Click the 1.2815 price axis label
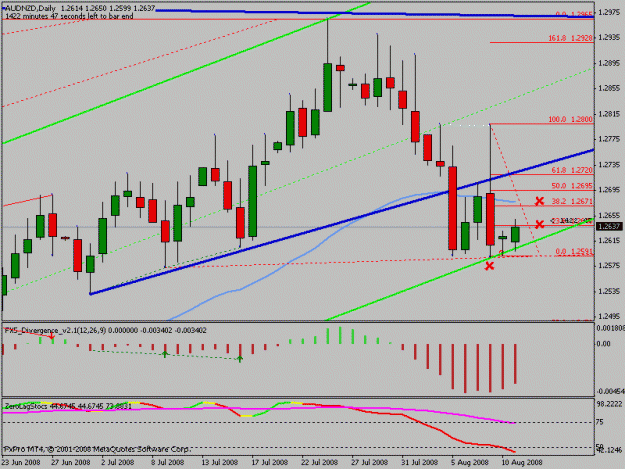Screen dimensions: 625x469 click(x=609, y=114)
